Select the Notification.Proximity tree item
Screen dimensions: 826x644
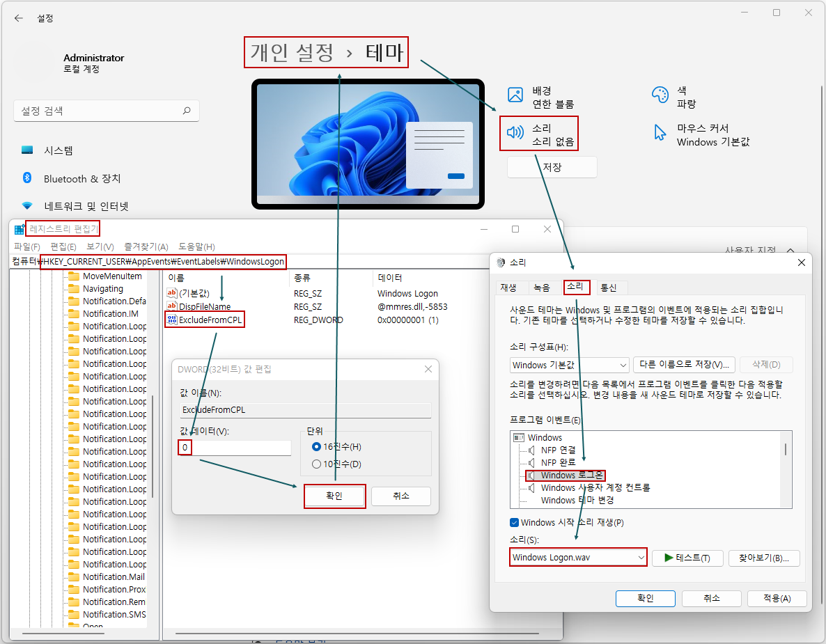click(x=114, y=589)
